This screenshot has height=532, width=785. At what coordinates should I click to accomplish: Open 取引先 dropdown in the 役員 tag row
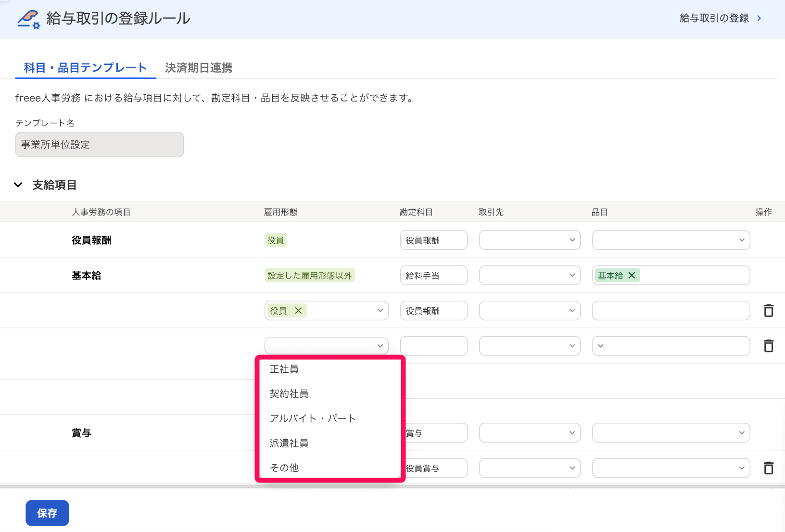pos(530,311)
